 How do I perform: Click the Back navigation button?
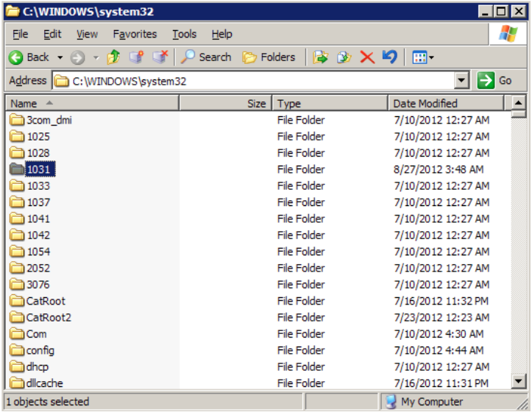29,57
